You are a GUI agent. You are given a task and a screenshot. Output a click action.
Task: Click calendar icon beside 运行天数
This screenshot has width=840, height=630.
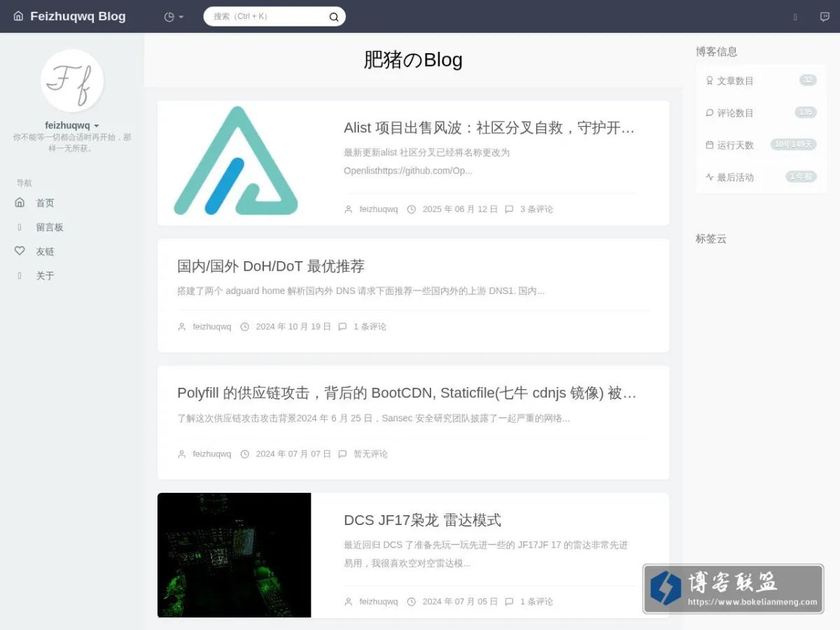pos(709,145)
